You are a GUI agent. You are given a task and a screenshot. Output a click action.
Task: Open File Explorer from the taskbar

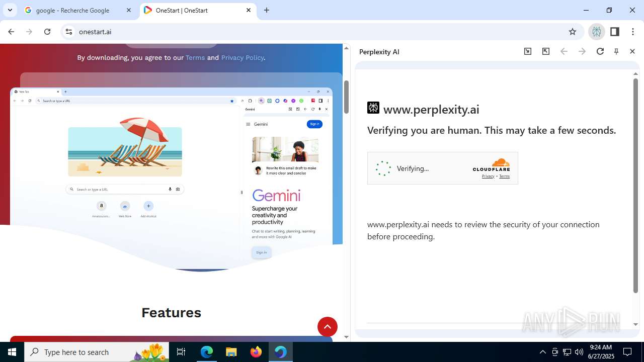click(x=231, y=352)
